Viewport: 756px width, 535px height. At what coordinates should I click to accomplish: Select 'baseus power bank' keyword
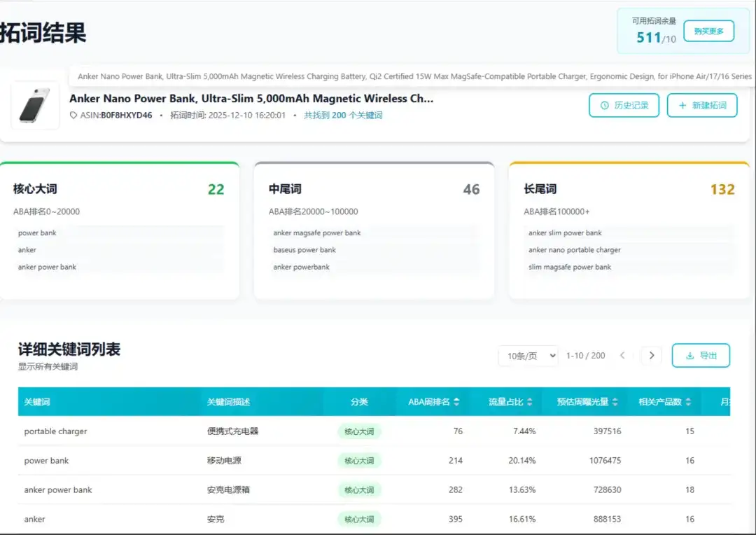pos(304,250)
